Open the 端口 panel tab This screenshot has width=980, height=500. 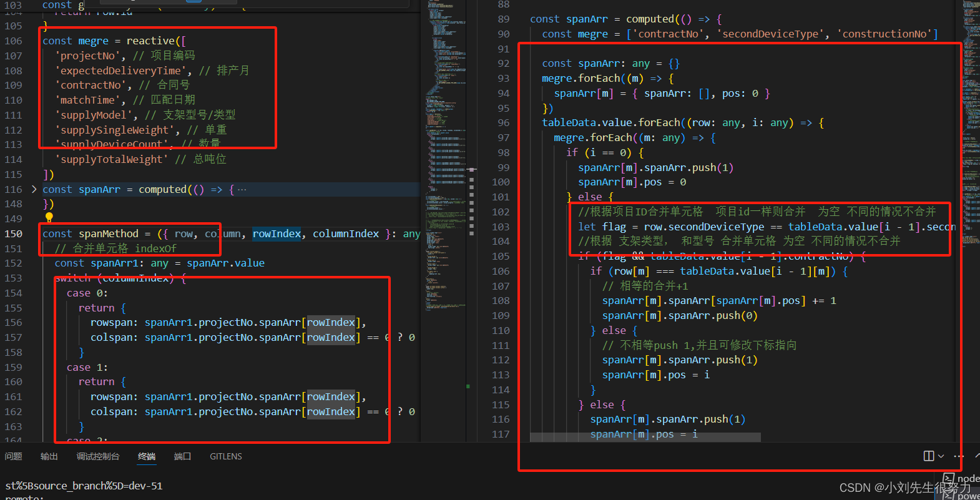pyautogui.click(x=182, y=456)
